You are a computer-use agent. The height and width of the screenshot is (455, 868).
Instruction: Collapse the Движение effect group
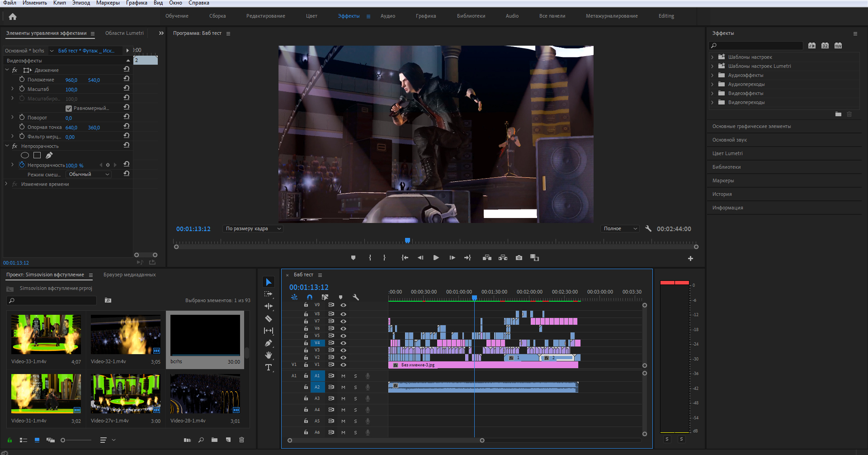7,70
